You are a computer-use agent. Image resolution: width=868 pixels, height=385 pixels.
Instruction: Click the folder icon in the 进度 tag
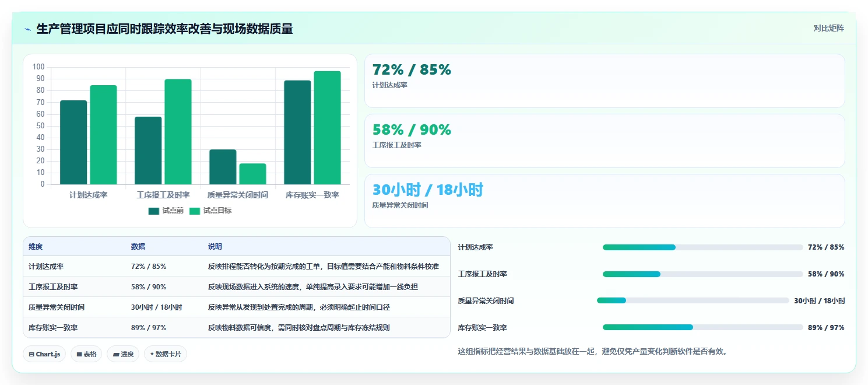point(116,354)
